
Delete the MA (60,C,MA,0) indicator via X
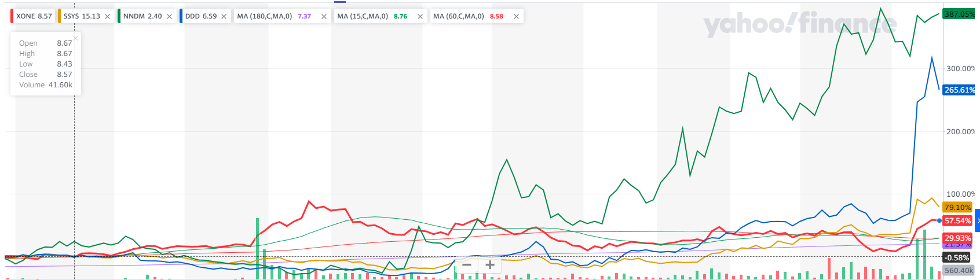(x=516, y=16)
